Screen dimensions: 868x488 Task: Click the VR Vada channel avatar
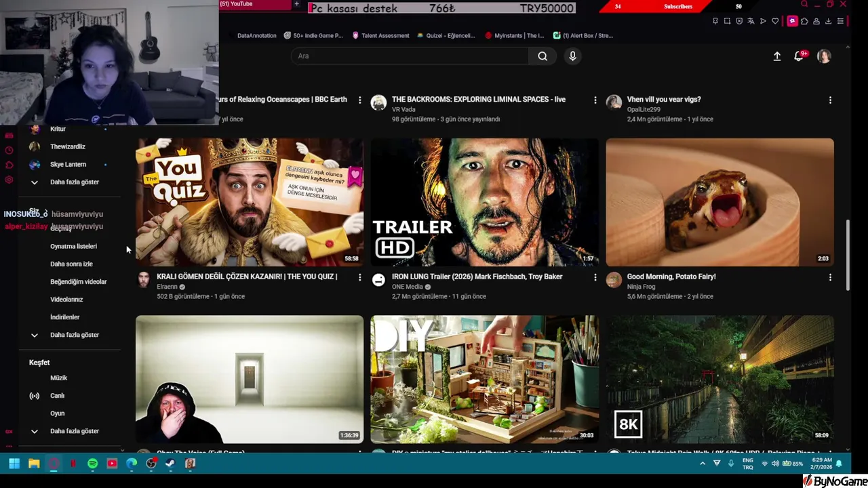pyautogui.click(x=378, y=102)
